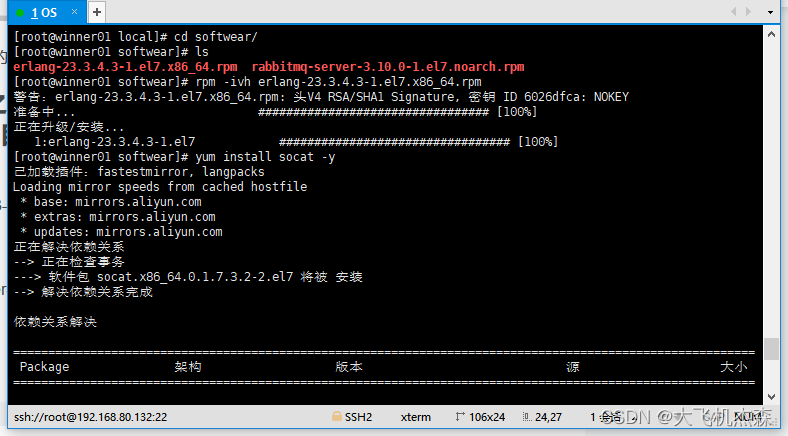Screen dimensions: 788x436
Task: Click ssh://root@192.168.80.132:22 address in status bar
Action: [90, 417]
